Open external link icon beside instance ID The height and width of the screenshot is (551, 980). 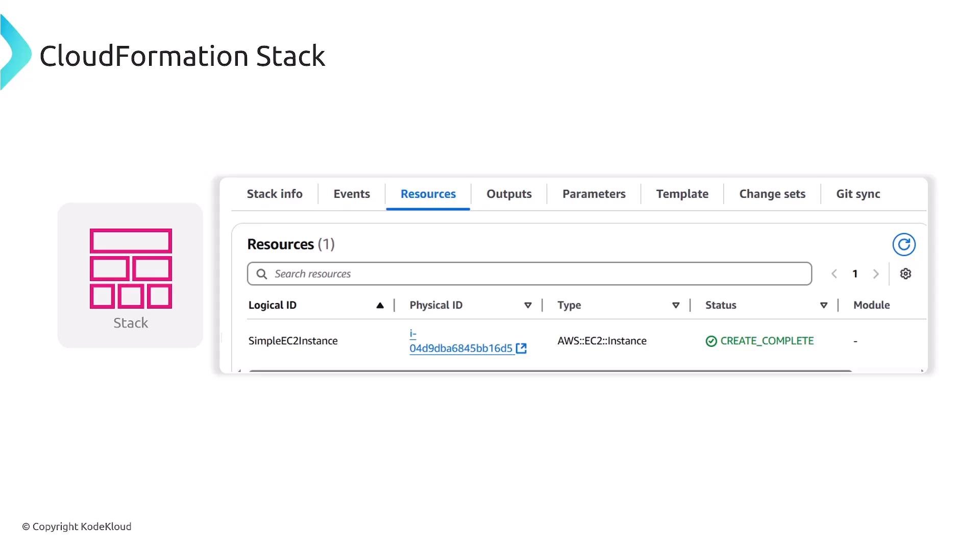(x=521, y=348)
